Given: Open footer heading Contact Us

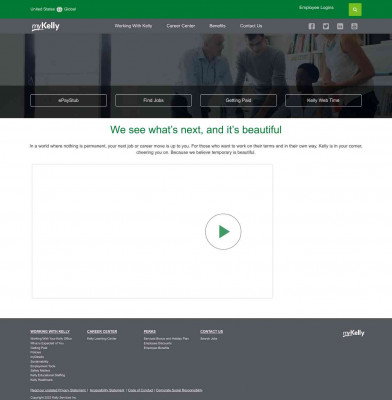Looking at the screenshot, I should 212,332.
